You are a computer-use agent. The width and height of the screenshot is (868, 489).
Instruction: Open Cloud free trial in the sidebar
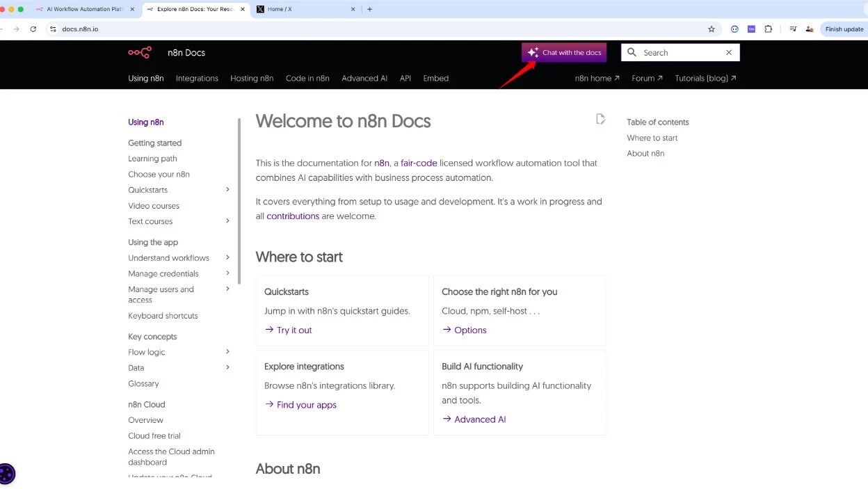pos(154,436)
